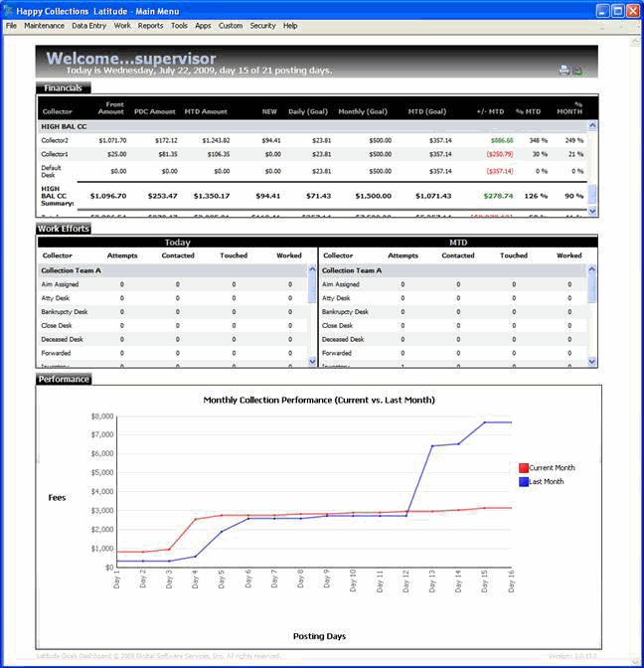This screenshot has width=644, height=668.
Task: Click the $278.74 summary +/- MTD value
Action: (x=498, y=196)
